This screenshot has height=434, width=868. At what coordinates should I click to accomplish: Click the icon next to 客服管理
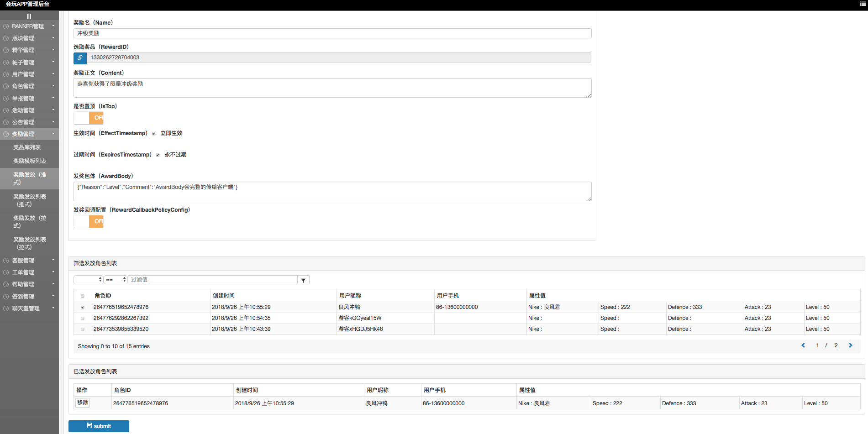click(6, 261)
